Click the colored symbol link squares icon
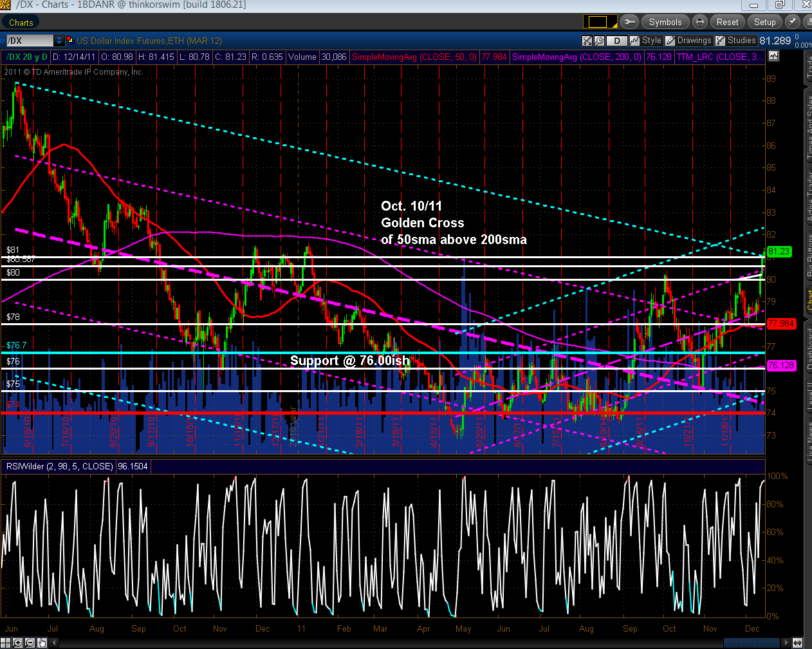The height and width of the screenshot is (649, 812). (70, 41)
